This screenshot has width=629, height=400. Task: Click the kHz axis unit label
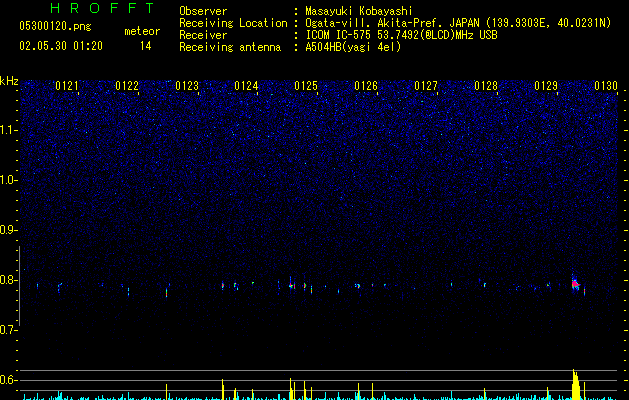pos(9,81)
